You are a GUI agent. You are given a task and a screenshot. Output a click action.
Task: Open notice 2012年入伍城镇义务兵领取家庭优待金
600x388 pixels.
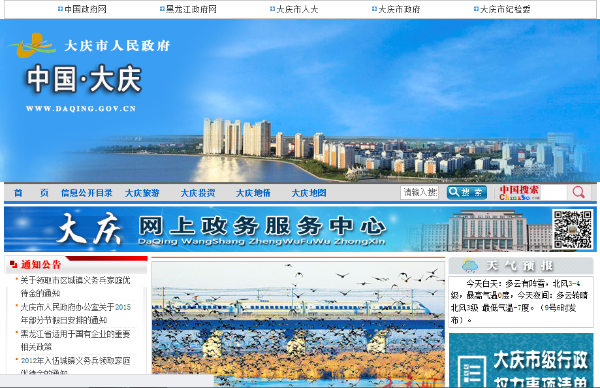(x=75, y=365)
